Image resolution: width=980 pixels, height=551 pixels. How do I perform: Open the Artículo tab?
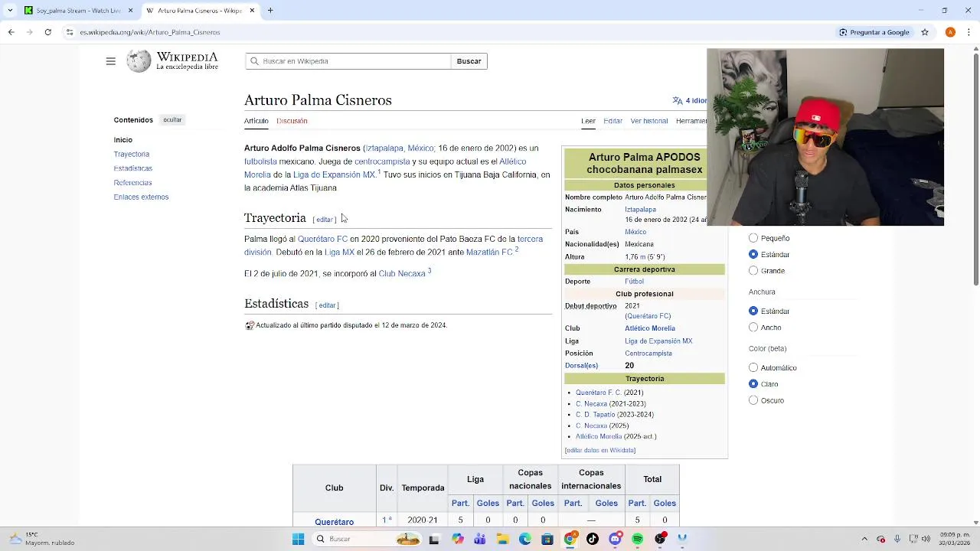tap(256, 121)
